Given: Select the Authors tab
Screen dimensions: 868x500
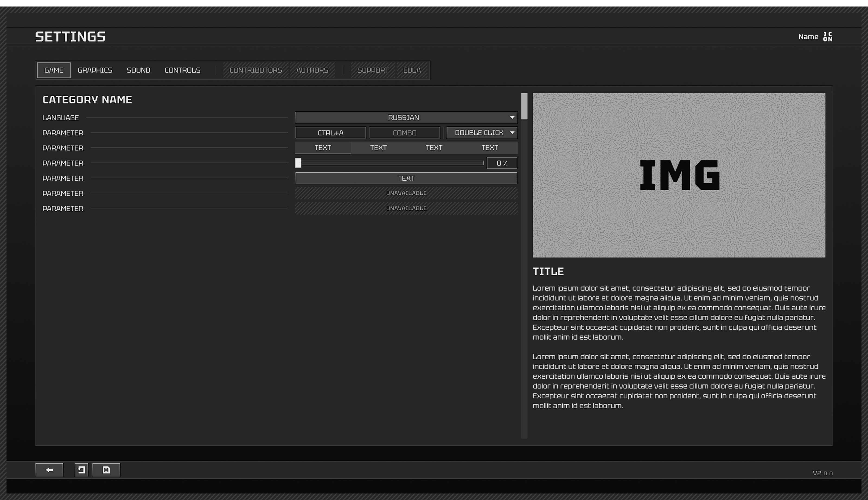Looking at the screenshot, I should coord(312,70).
